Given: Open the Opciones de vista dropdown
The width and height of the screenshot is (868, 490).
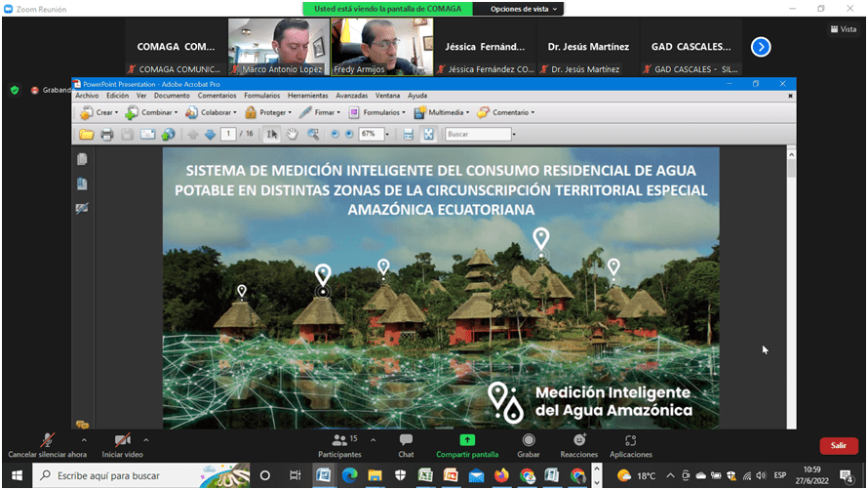Looking at the screenshot, I should pyautogui.click(x=526, y=9).
